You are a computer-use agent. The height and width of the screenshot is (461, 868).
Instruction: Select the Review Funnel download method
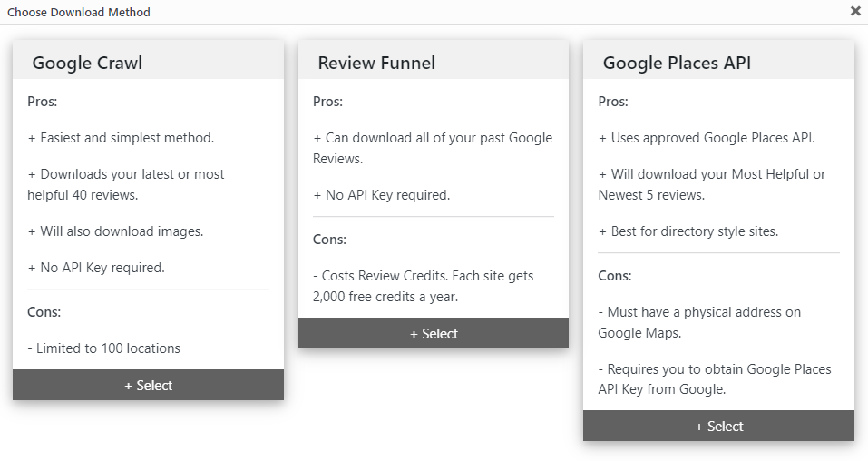coord(434,334)
